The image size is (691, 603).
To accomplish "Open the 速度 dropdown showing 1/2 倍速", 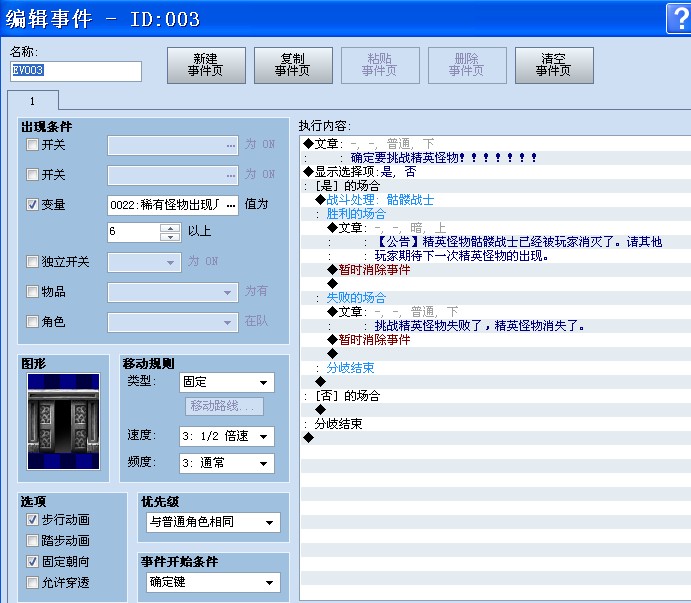I will [227, 436].
